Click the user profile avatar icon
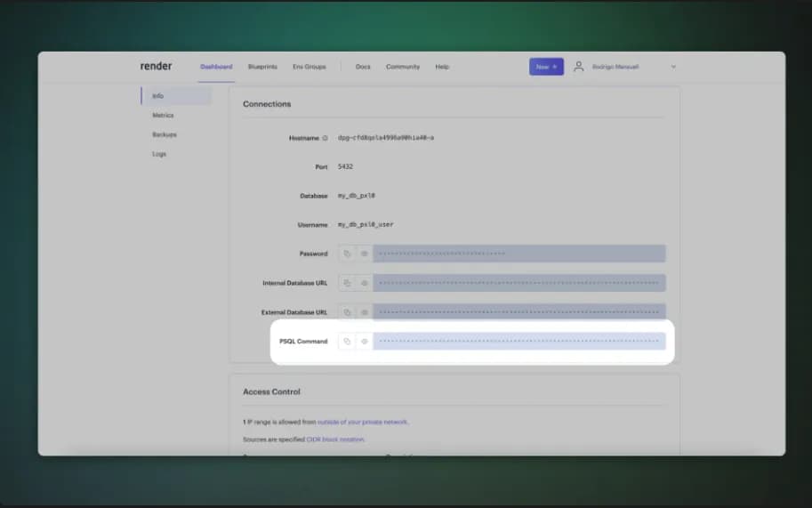The width and height of the screenshot is (812, 508). click(578, 67)
